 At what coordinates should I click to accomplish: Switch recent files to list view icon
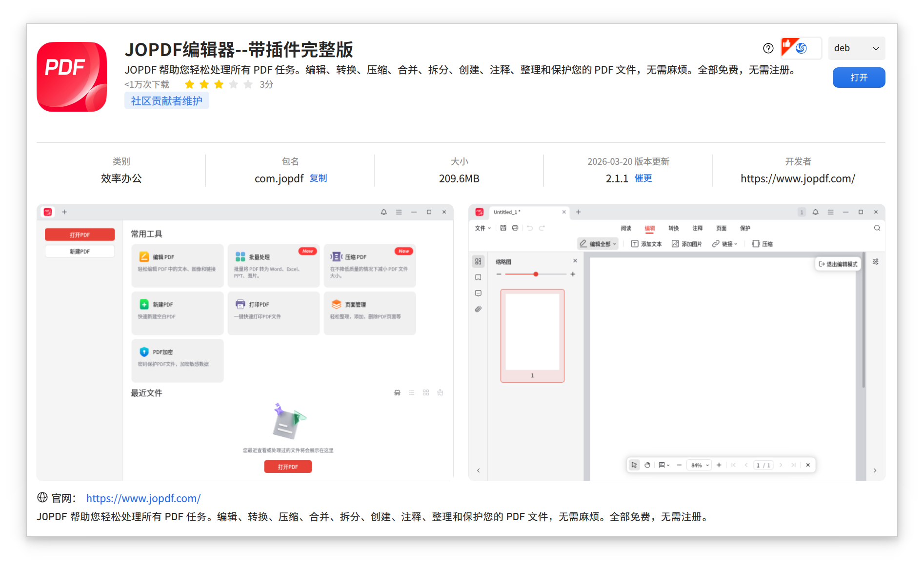[412, 392]
